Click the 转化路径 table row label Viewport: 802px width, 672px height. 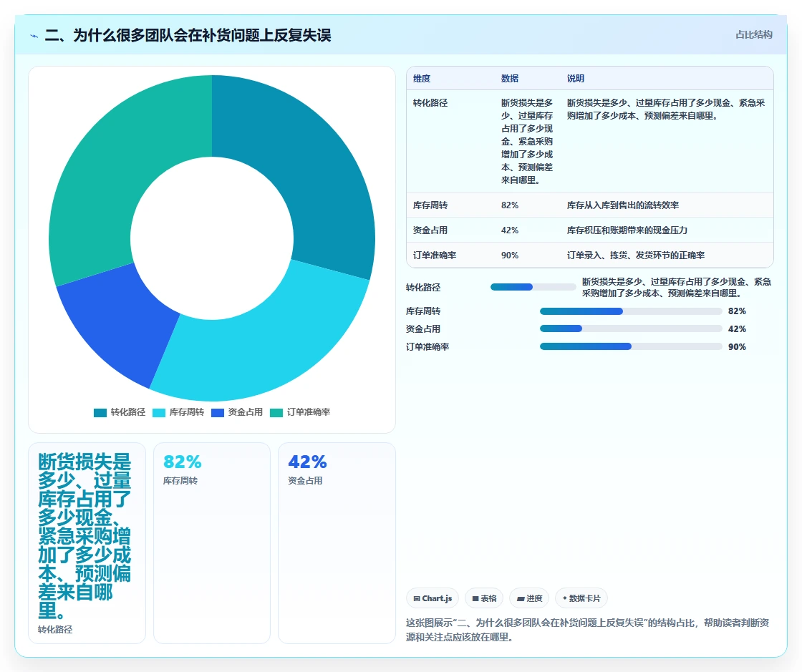(x=430, y=103)
